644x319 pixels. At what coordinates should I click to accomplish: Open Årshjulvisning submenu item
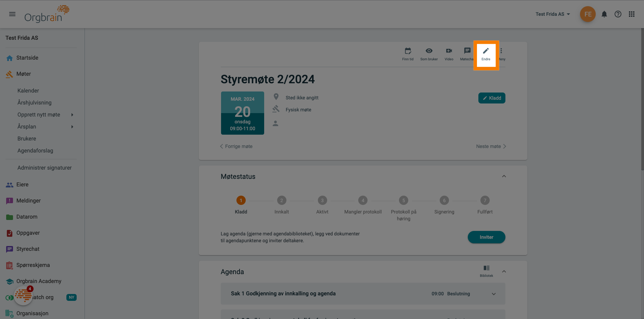coord(35,103)
